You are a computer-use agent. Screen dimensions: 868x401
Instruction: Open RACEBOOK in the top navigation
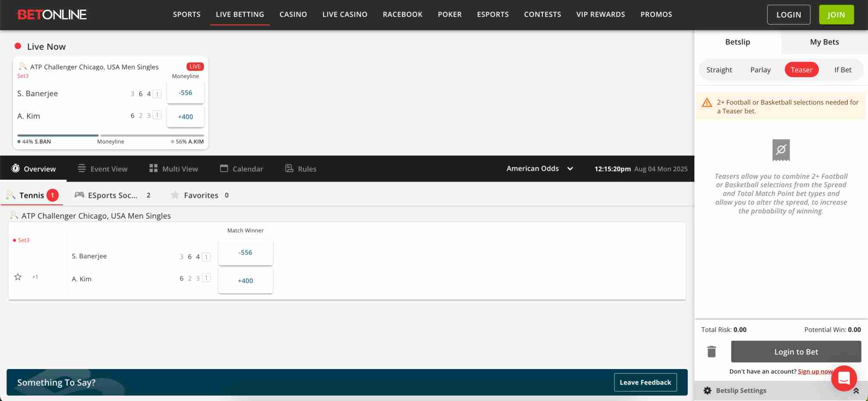pos(403,14)
